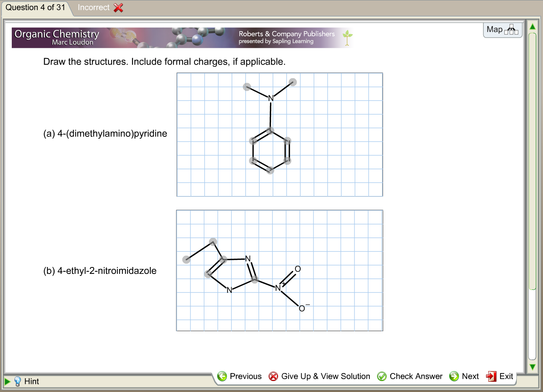Viewport: 543px width, 392px height.
Task: Click the red X next to Incorrect
Action: (x=118, y=7)
